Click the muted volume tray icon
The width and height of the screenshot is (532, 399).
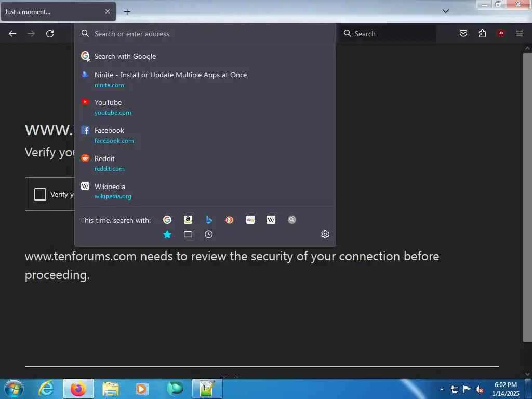[480, 390]
